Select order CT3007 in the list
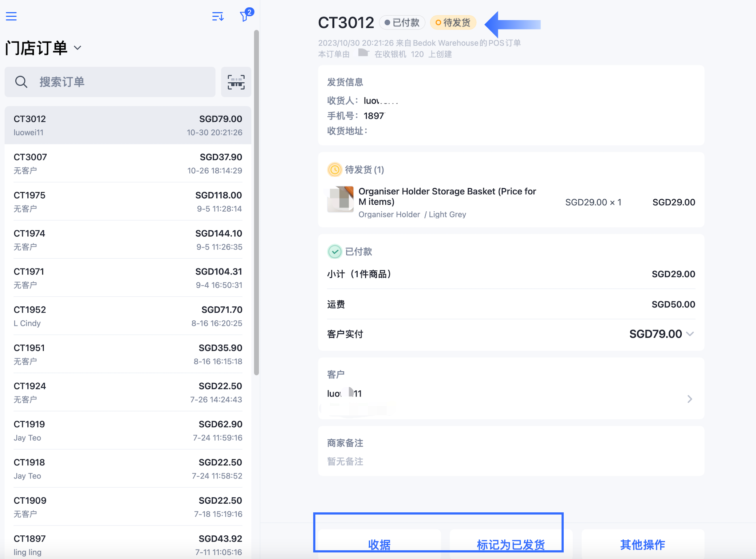This screenshot has width=756, height=559. click(128, 164)
